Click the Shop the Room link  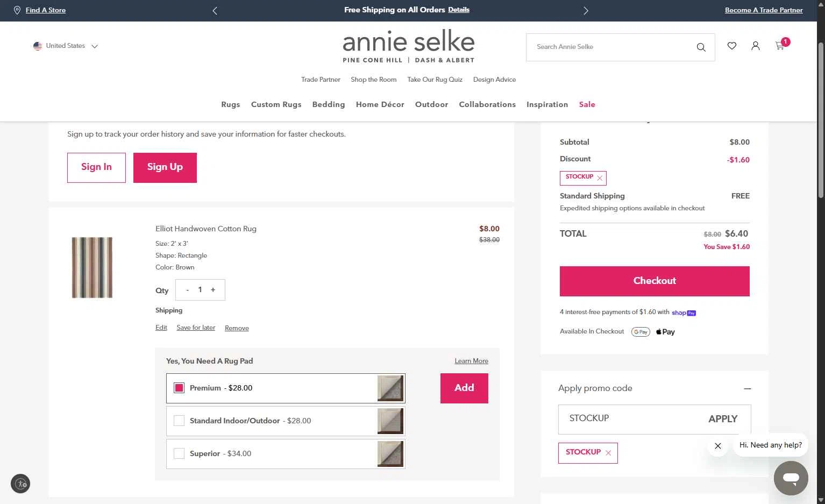point(374,80)
